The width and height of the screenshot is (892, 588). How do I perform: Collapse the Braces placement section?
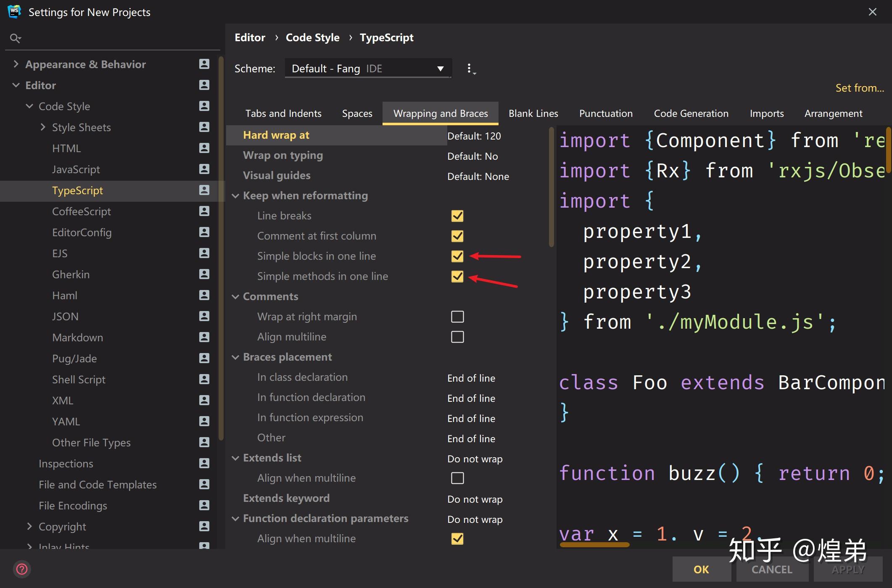pos(235,357)
